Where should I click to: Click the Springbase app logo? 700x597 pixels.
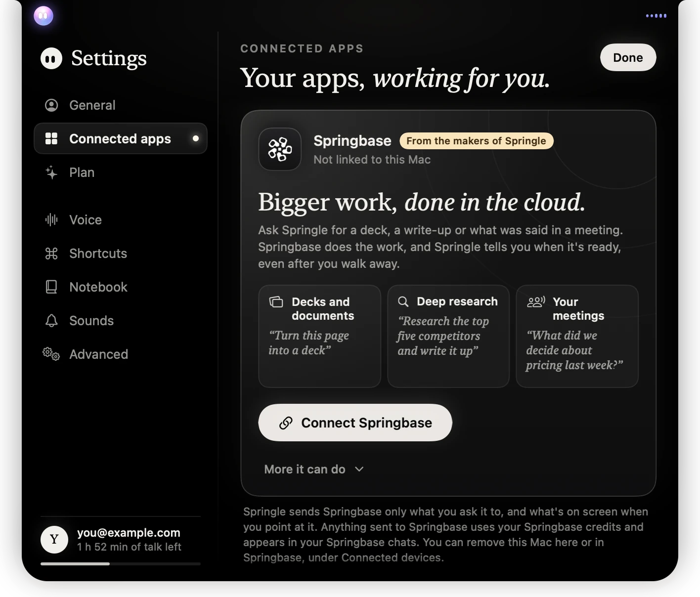(280, 149)
